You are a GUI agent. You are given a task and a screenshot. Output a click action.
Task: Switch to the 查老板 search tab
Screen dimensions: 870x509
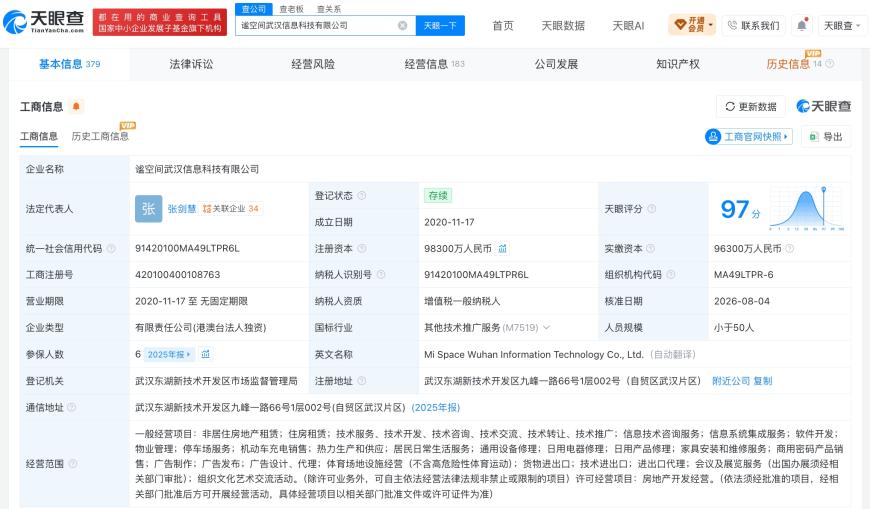(x=291, y=9)
